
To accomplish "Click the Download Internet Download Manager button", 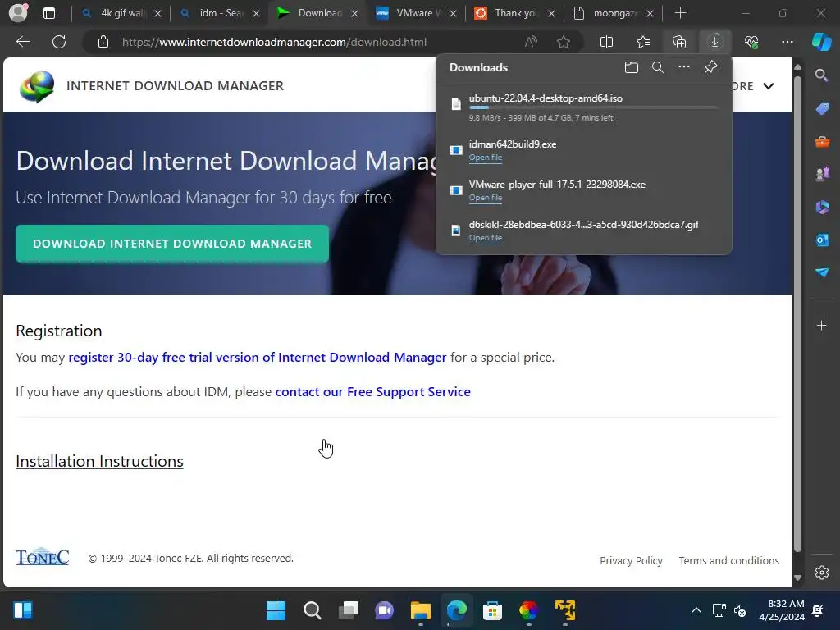I will (x=172, y=244).
